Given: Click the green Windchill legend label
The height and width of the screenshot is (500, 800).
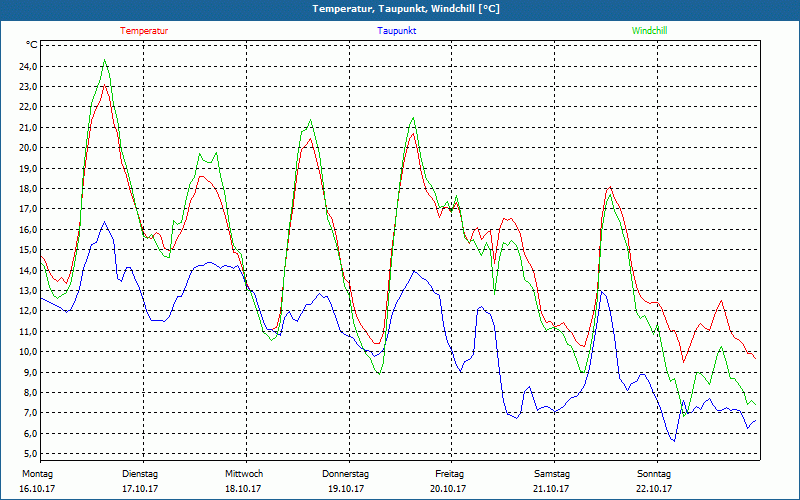Looking at the screenshot, I should (649, 31).
